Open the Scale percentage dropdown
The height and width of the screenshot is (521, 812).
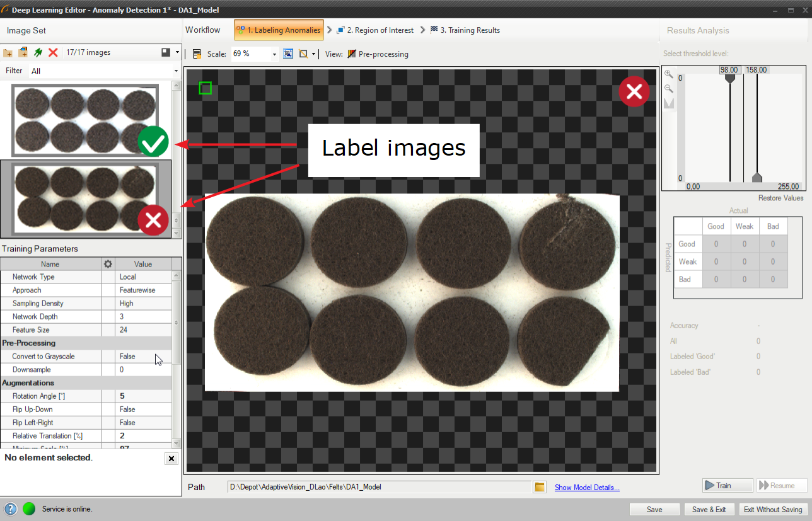tap(274, 54)
